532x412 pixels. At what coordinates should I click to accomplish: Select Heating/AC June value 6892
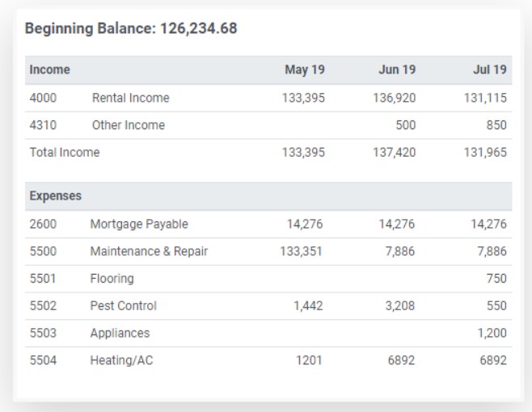coord(401,360)
